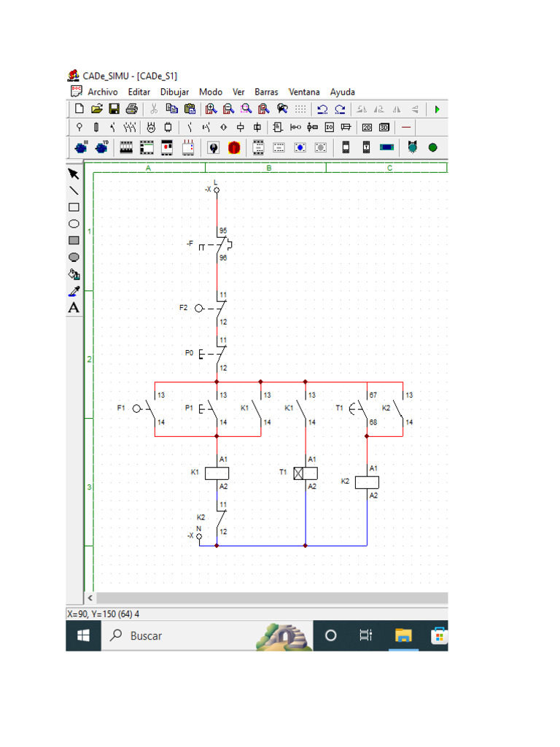This screenshot has height=747, width=560.
Task: Switch to 2D view mode
Action: [367, 128]
